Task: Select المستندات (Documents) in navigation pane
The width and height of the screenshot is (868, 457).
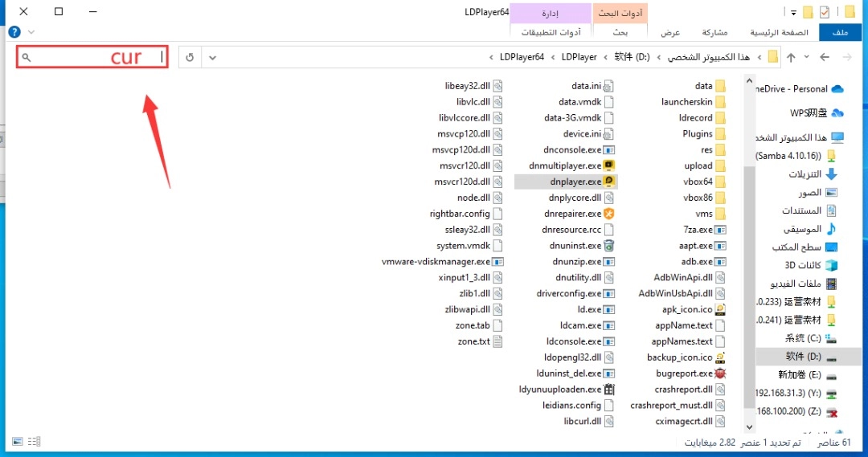Action: click(809, 210)
